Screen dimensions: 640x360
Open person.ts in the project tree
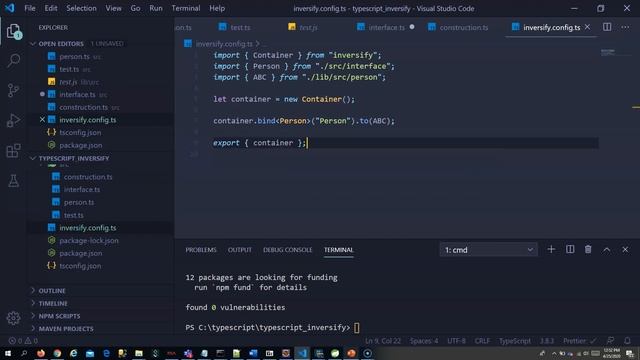(x=79, y=202)
